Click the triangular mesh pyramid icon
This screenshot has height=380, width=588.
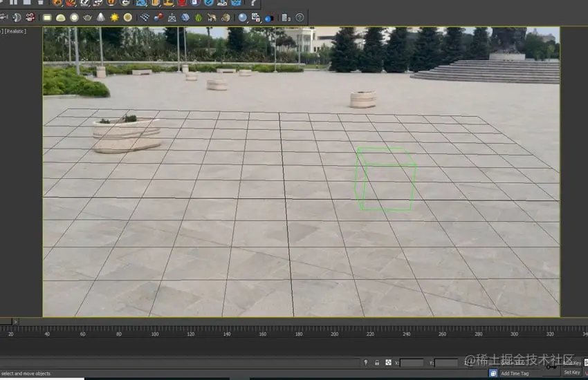tap(172, 17)
